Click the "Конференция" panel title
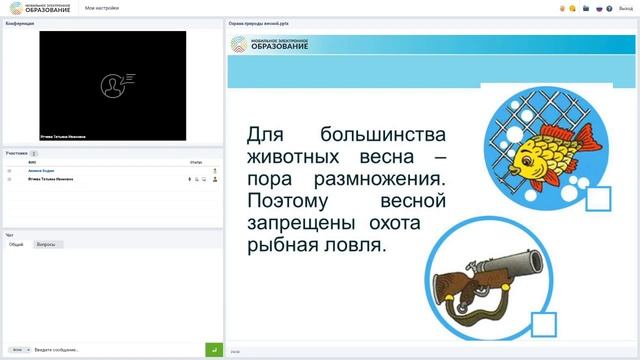The height and width of the screenshot is (360, 640). tap(20, 24)
